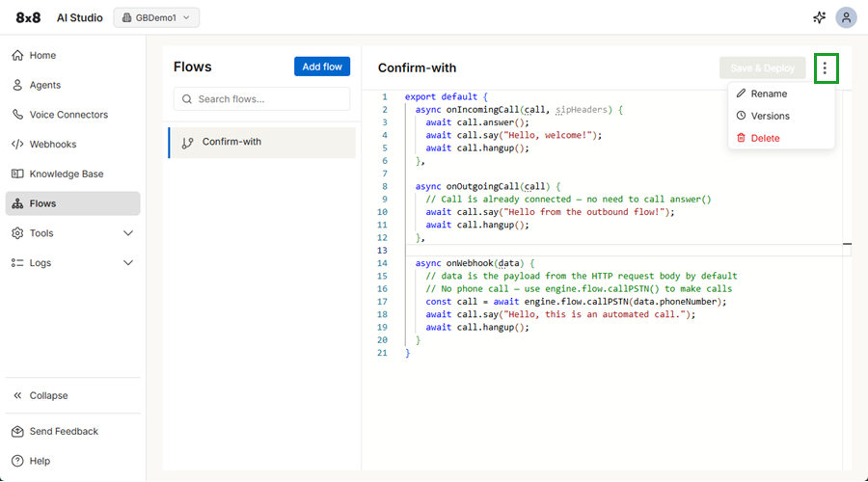Toggle the three-dot options menu
The height and width of the screenshot is (482, 868).
825,68
